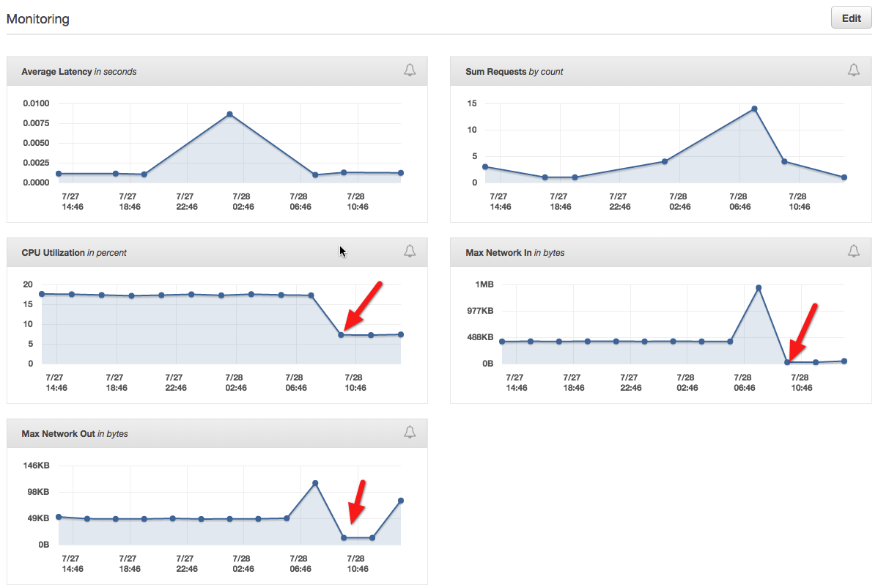Click the Sum Requests alarm bell icon
878x585 pixels.
(x=853, y=70)
